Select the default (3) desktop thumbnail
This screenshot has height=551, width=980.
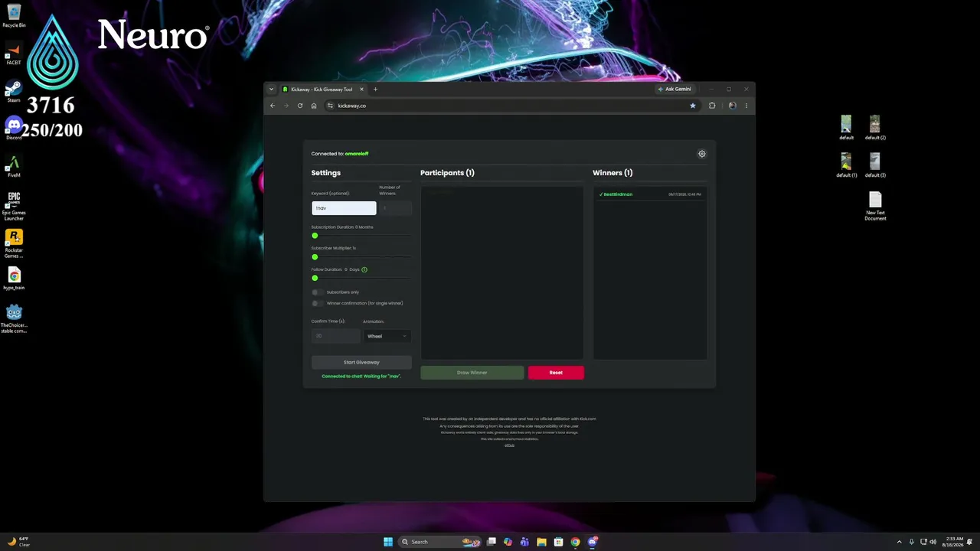coord(875,165)
